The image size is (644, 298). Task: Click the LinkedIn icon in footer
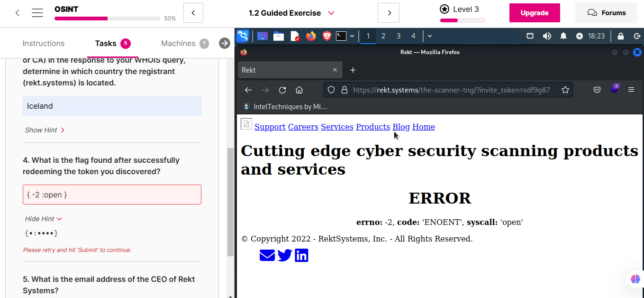(x=301, y=255)
